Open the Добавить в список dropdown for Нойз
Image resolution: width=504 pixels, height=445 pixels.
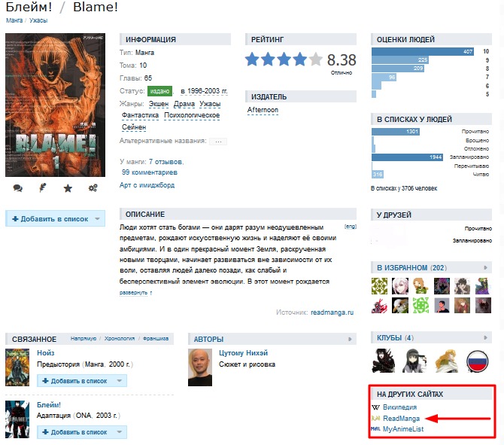(x=120, y=381)
